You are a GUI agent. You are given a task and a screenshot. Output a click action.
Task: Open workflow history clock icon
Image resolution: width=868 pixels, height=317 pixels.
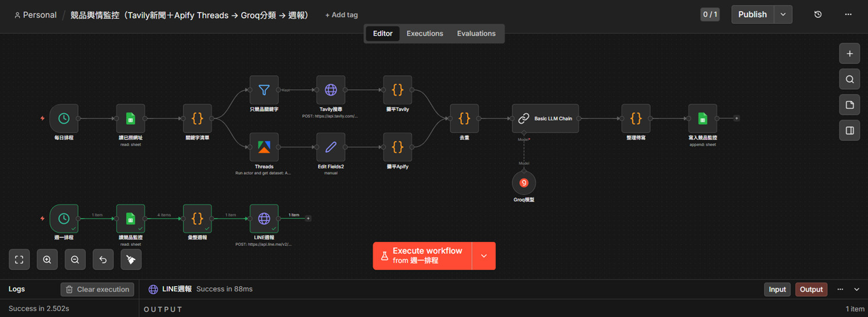click(x=818, y=15)
